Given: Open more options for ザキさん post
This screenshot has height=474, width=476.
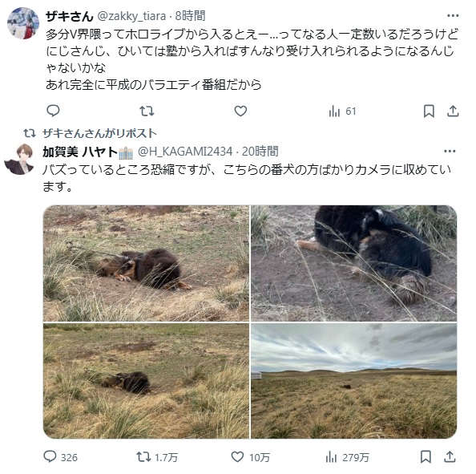Looking at the screenshot, I should (453, 16).
